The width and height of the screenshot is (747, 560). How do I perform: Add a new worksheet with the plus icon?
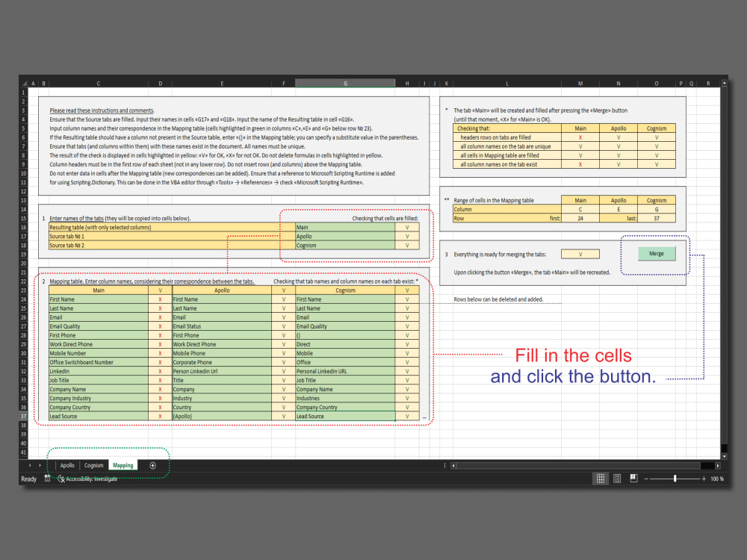152,464
